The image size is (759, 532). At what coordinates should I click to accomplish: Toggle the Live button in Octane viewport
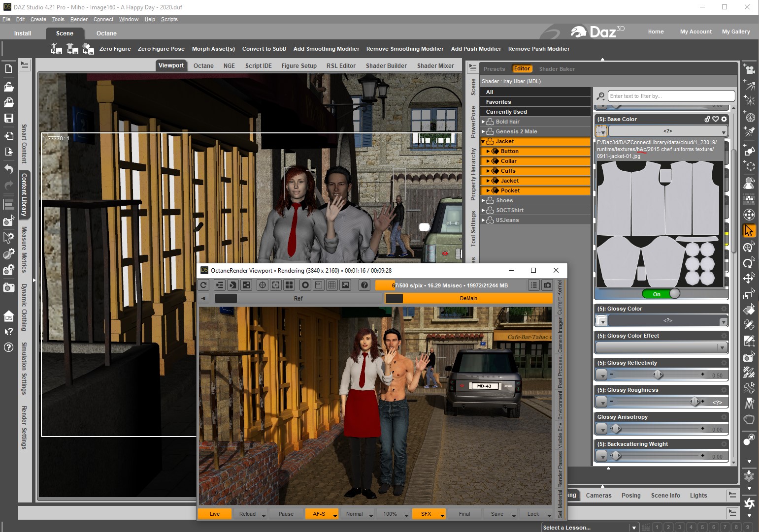point(214,514)
